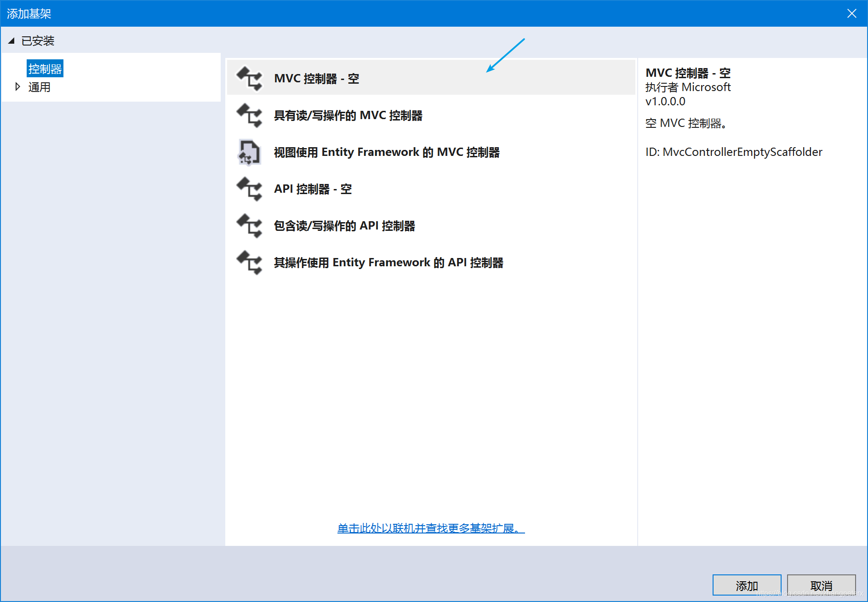Select 具有读/写操作的 MVC 控制器 entry
The height and width of the screenshot is (602, 868).
tap(431, 115)
